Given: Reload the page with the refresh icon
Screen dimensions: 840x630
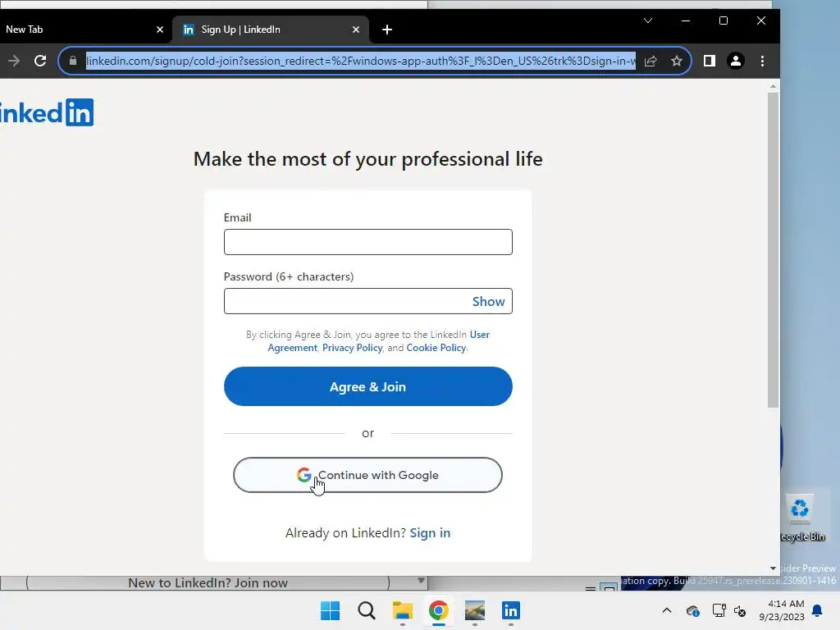Looking at the screenshot, I should [40, 61].
